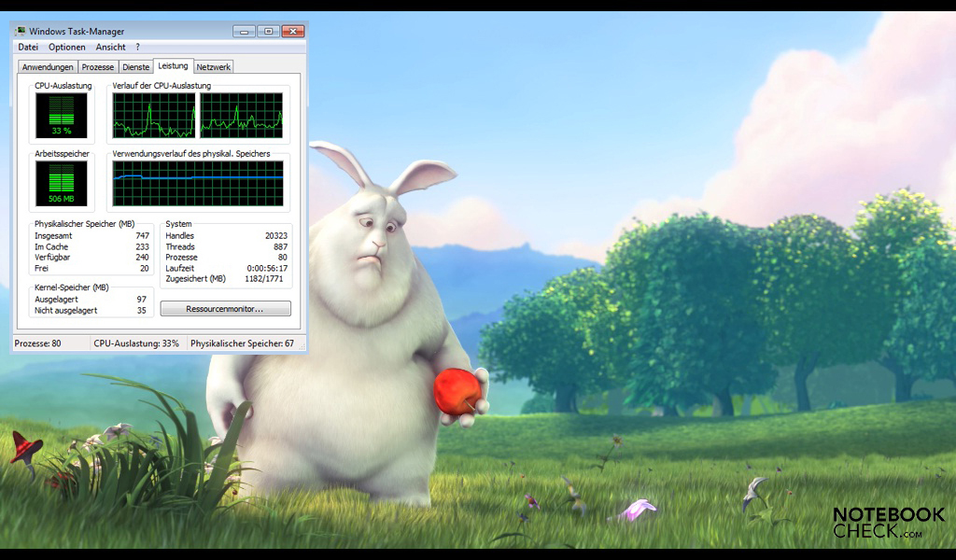Click the Task Manager title bar icon
The height and width of the screenshot is (560, 956).
click(x=21, y=31)
